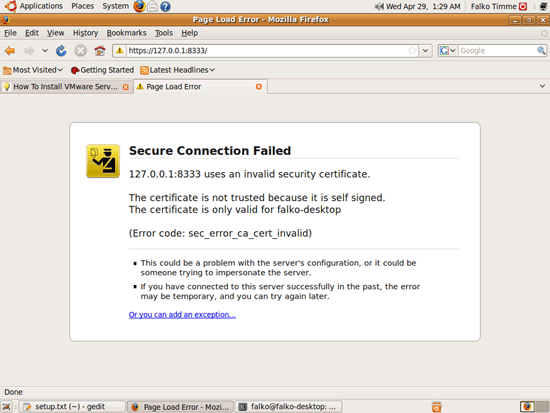Close the Page Load Error tab

coord(259,87)
